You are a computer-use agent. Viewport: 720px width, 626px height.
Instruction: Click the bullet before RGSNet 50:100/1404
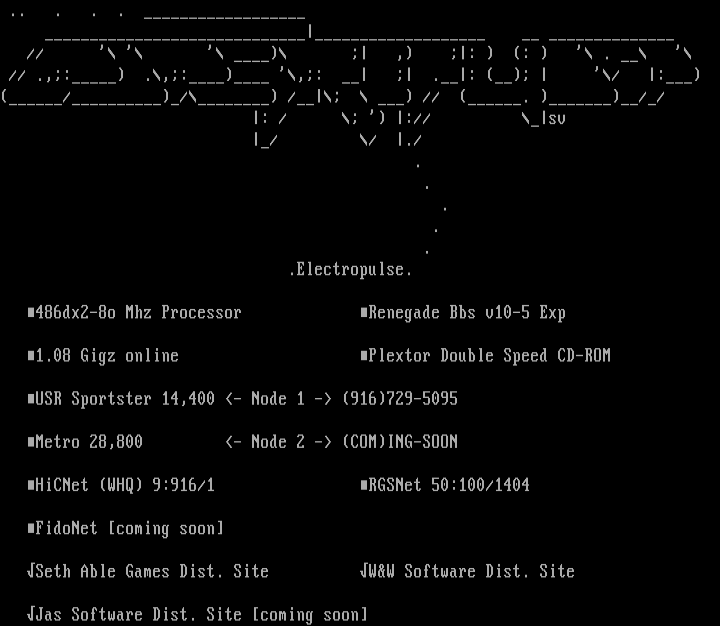tap(364, 485)
